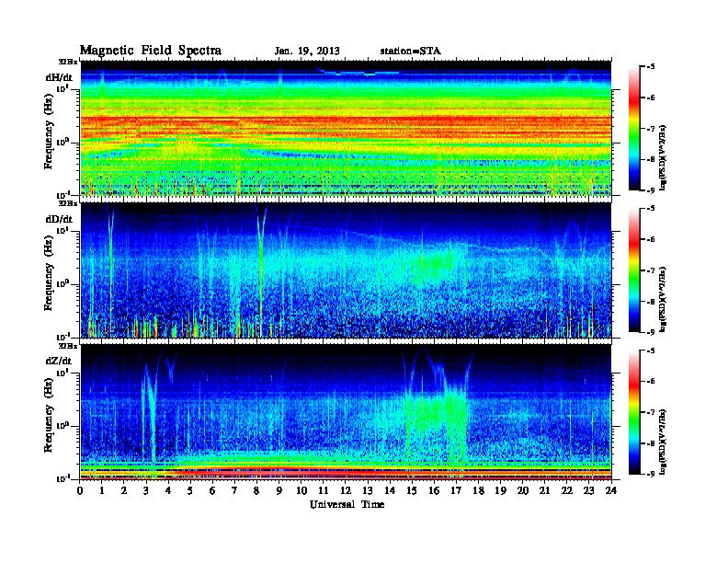This screenshot has width=728, height=563.
Task: Click the log(PSD) label beside the dH/dt color bar
Action: (663, 157)
